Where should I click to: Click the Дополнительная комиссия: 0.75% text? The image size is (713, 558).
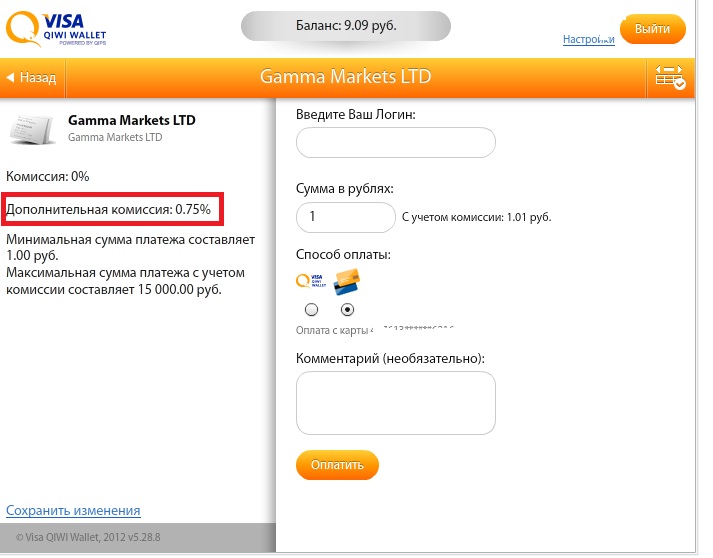pos(109,210)
